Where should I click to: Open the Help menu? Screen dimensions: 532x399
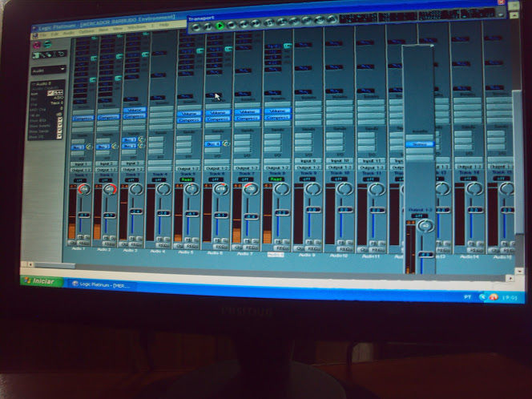coord(164,26)
